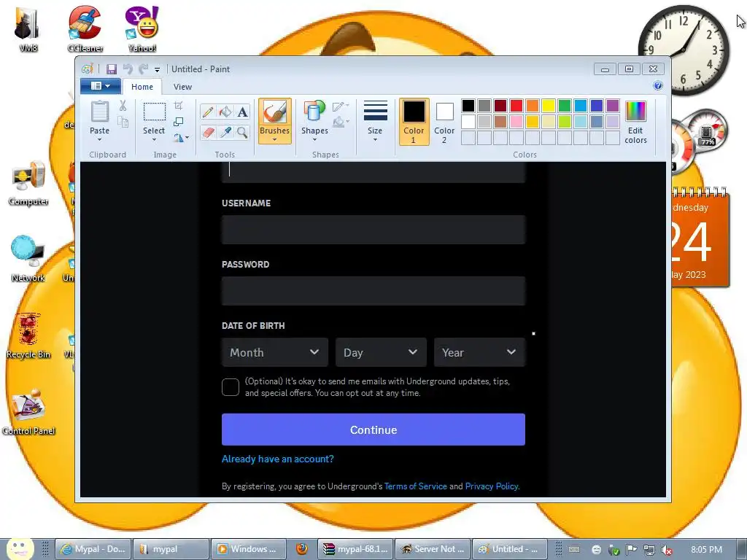Select the Control Panel desktop icon
The image size is (747, 560).
click(x=28, y=413)
